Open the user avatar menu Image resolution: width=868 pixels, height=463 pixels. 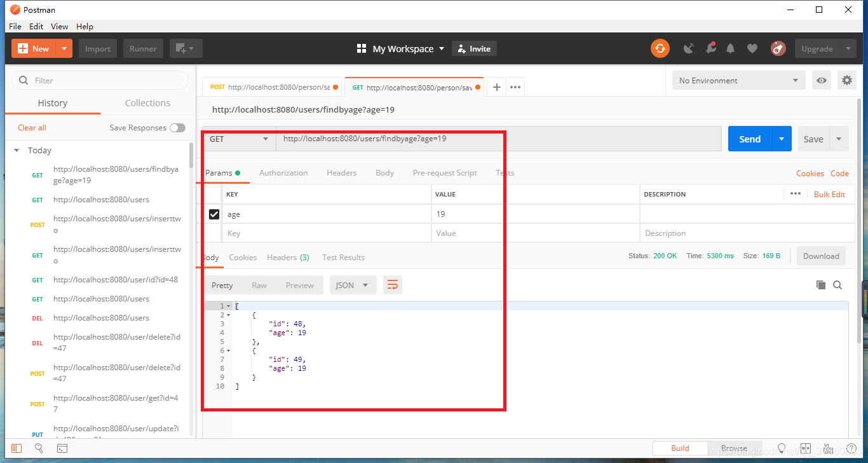tap(778, 48)
